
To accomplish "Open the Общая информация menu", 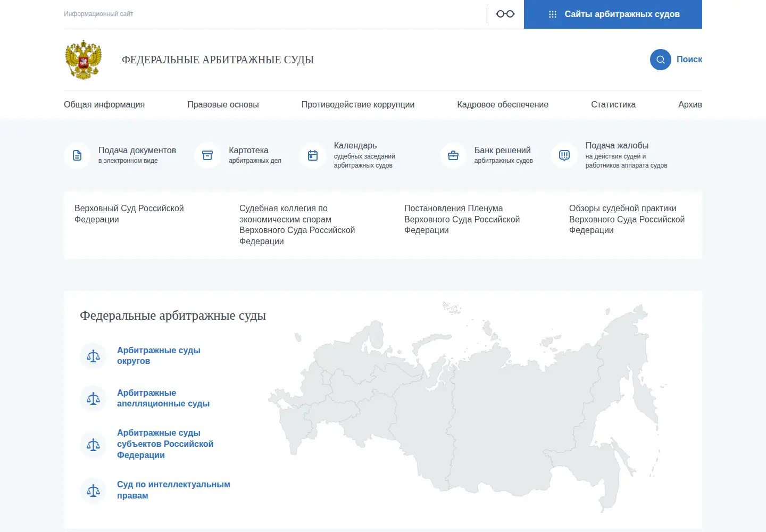I will 104,105.
